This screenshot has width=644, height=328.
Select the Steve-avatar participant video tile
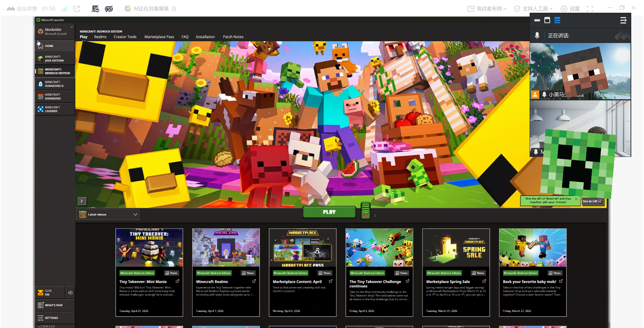point(580,71)
